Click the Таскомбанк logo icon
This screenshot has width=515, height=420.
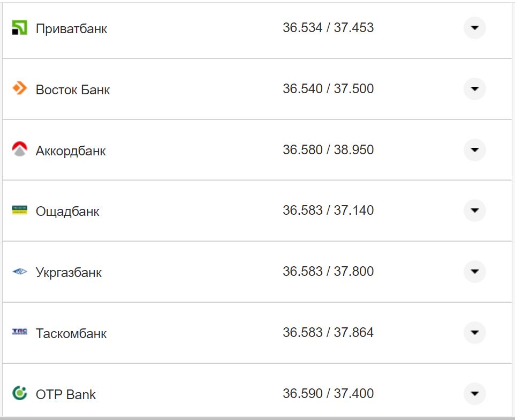tap(19, 332)
